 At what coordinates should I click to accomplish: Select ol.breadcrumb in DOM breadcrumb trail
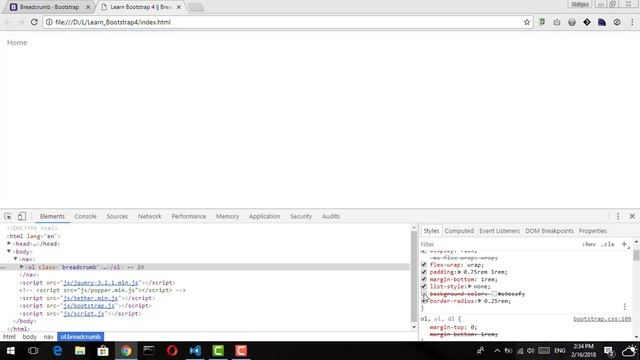coord(80,337)
